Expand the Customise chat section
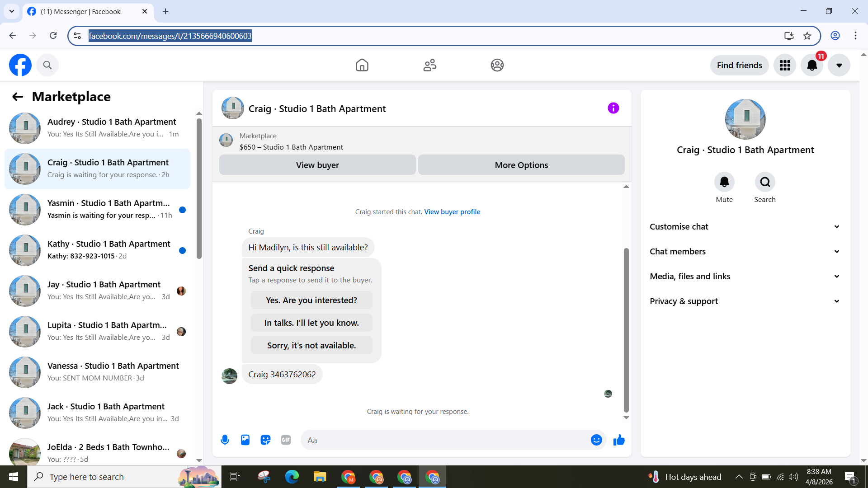This screenshot has height=488, width=868. [745, 227]
